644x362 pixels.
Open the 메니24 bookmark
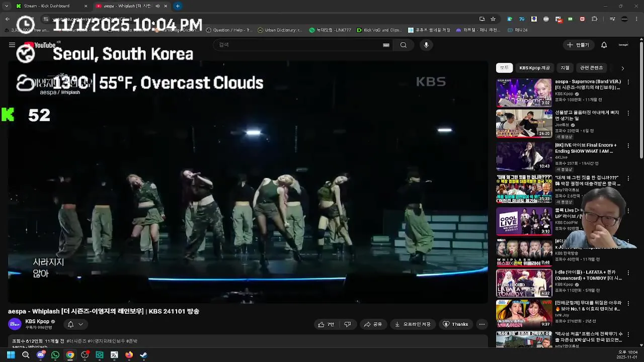click(517, 30)
